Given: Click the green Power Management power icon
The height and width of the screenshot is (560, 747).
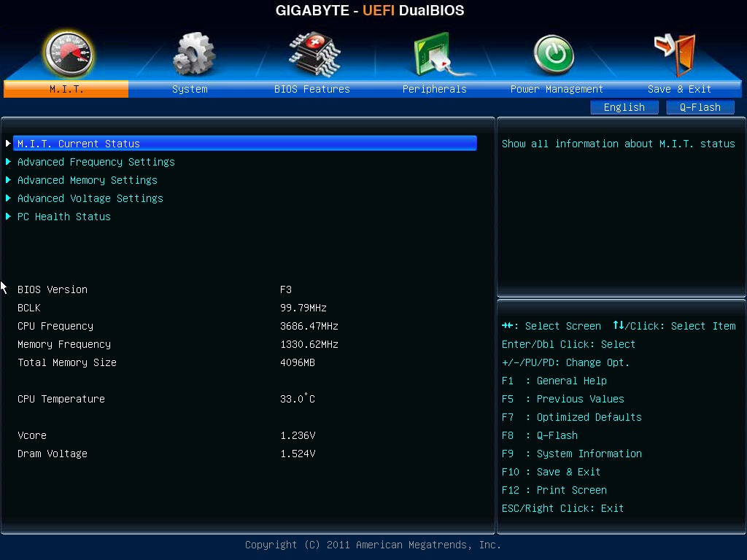Looking at the screenshot, I should click(x=554, y=55).
